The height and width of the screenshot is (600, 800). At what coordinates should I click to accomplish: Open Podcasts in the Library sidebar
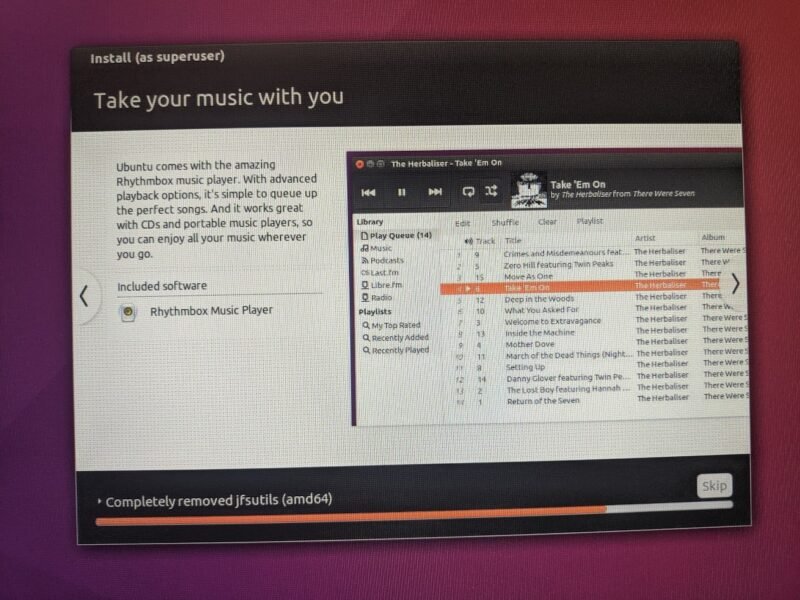click(385, 260)
